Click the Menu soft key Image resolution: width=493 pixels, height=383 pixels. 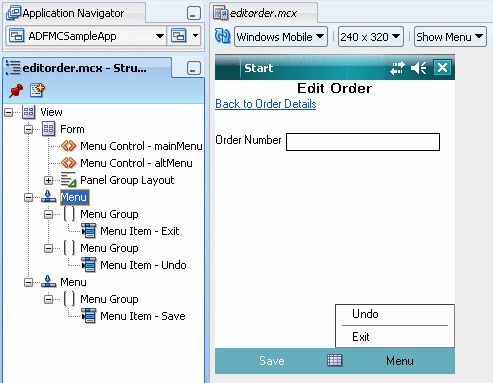tap(400, 361)
